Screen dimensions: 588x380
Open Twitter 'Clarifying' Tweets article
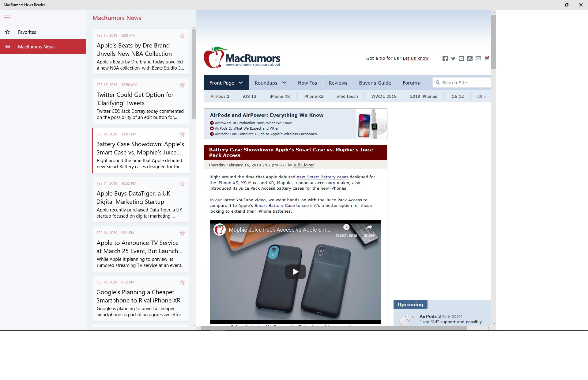point(141,101)
